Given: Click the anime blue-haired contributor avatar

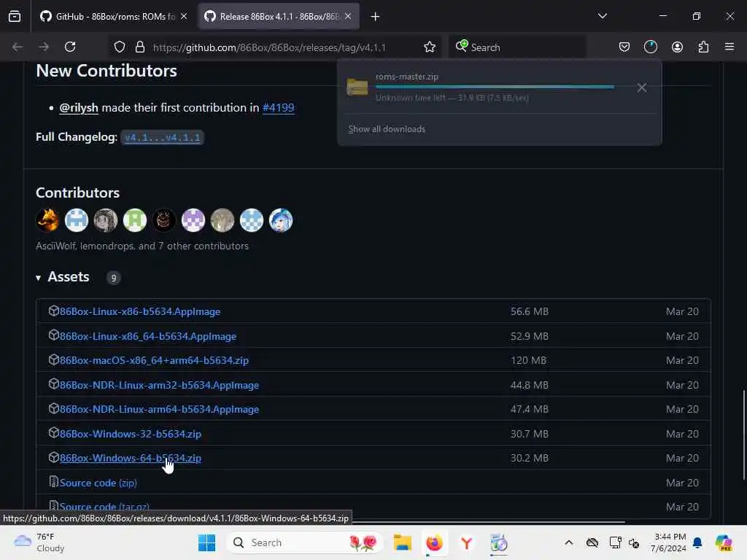Looking at the screenshot, I should click(281, 220).
